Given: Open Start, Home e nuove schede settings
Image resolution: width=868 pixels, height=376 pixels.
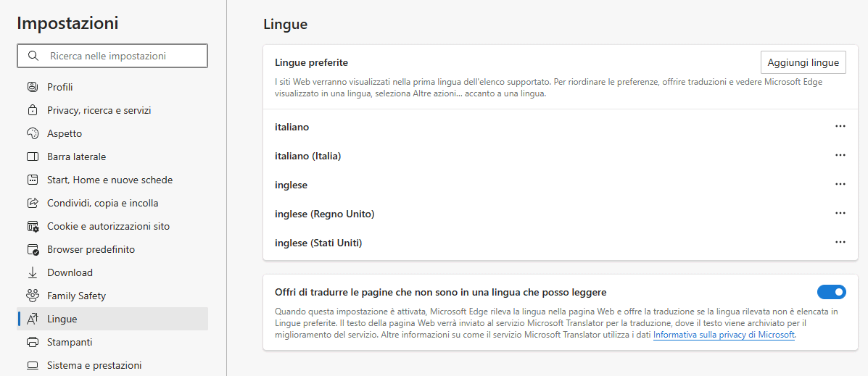Looking at the screenshot, I should click(x=109, y=180).
